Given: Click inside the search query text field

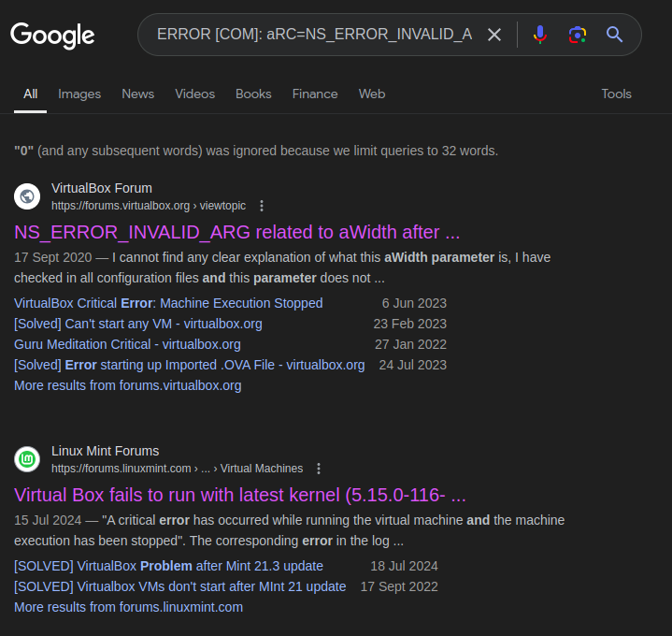Looking at the screenshot, I should pos(313,35).
